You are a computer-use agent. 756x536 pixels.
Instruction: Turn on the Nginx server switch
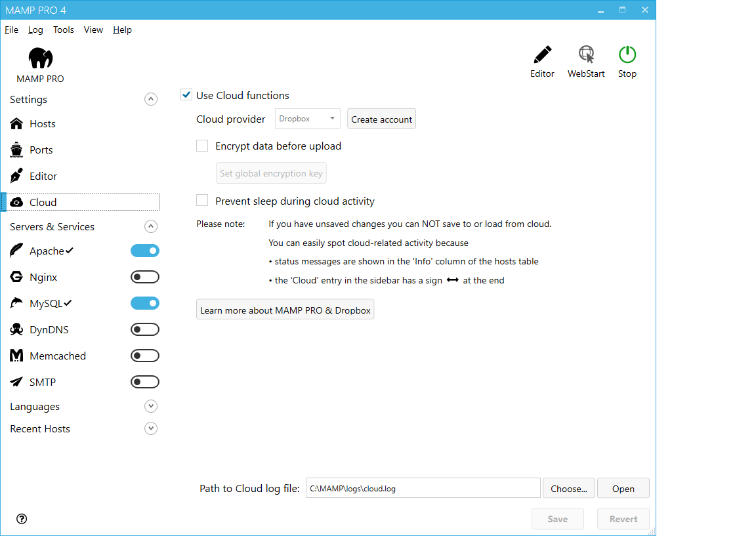pos(144,277)
